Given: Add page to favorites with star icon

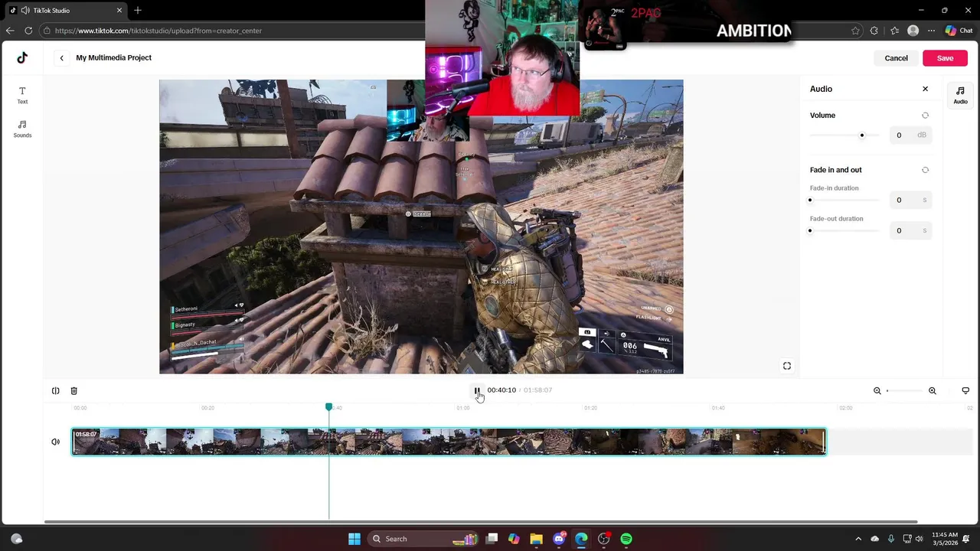Looking at the screenshot, I should pos(855,31).
